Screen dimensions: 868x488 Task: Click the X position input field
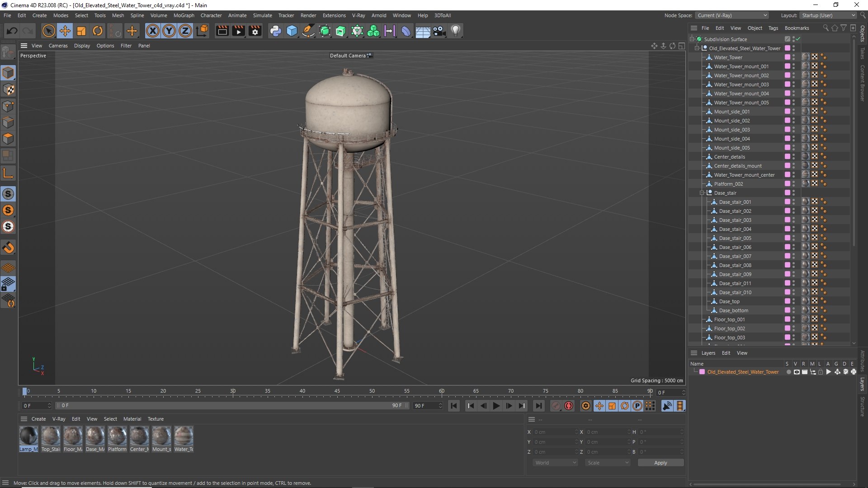(x=555, y=432)
